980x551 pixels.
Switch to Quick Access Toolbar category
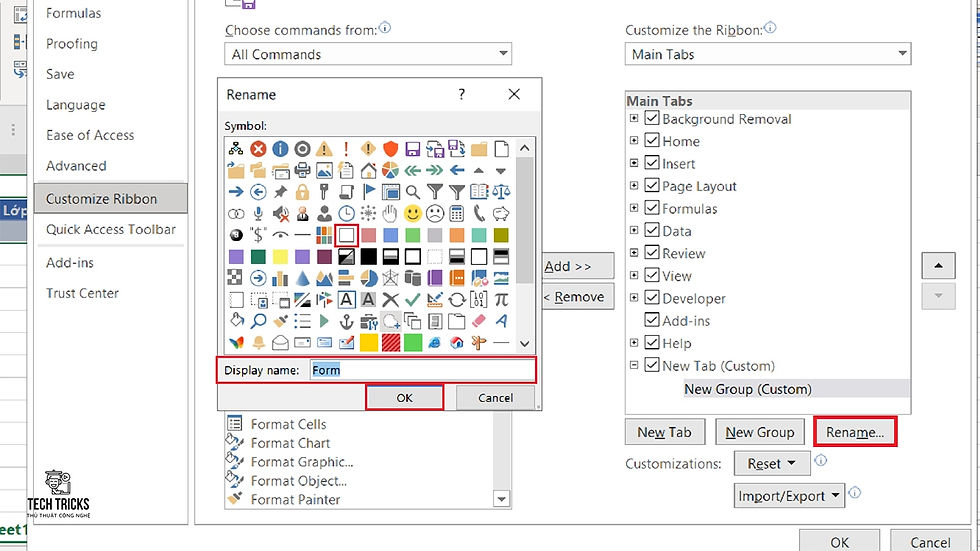pyautogui.click(x=111, y=229)
